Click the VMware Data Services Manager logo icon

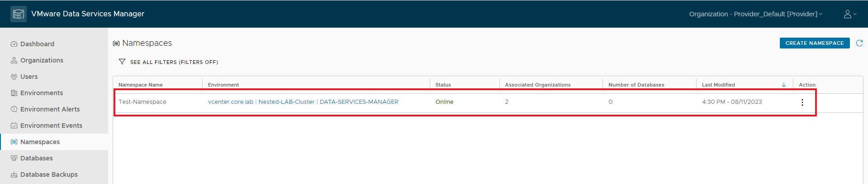tap(19, 14)
